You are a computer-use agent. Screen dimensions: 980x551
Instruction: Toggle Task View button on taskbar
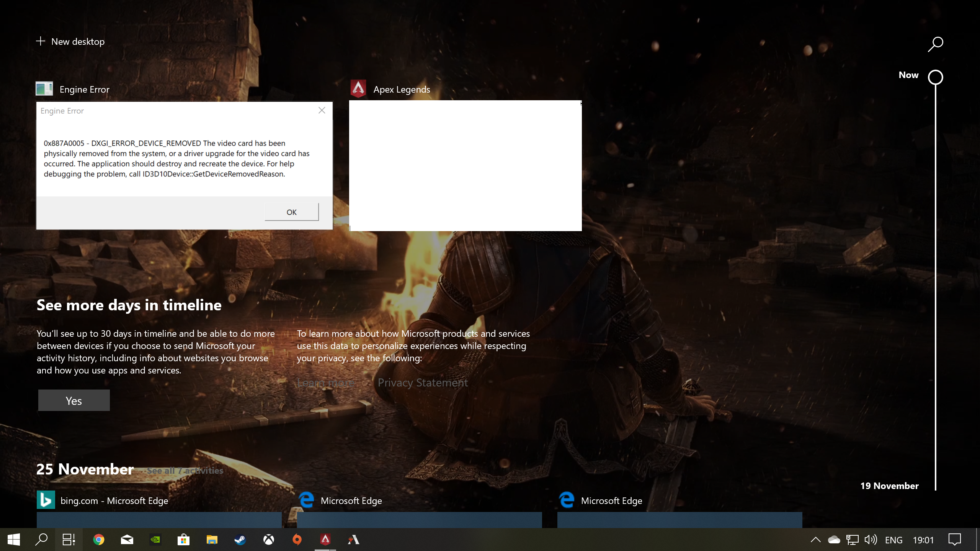[69, 540]
